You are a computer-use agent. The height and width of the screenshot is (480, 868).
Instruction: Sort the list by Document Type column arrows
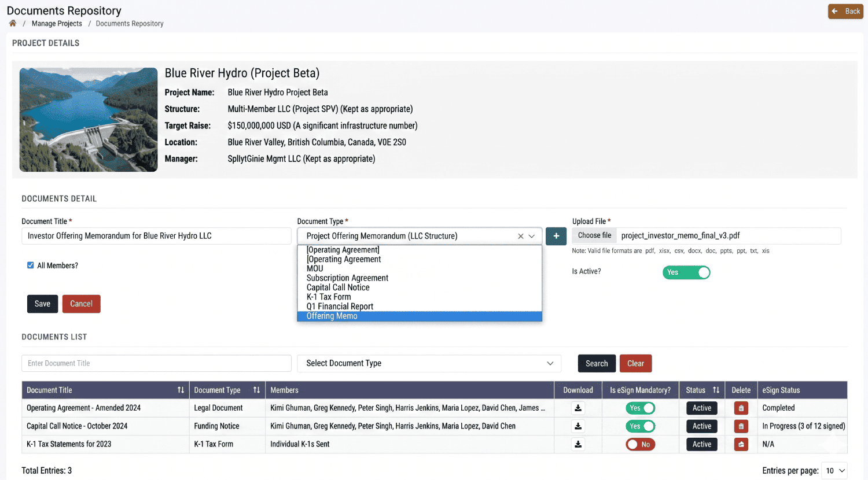click(x=256, y=390)
